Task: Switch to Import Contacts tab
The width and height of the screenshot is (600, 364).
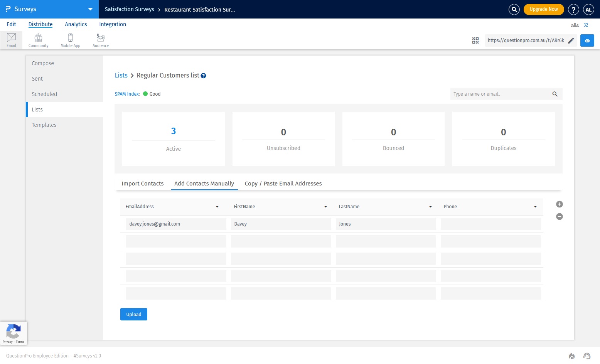Action: [142, 184]
